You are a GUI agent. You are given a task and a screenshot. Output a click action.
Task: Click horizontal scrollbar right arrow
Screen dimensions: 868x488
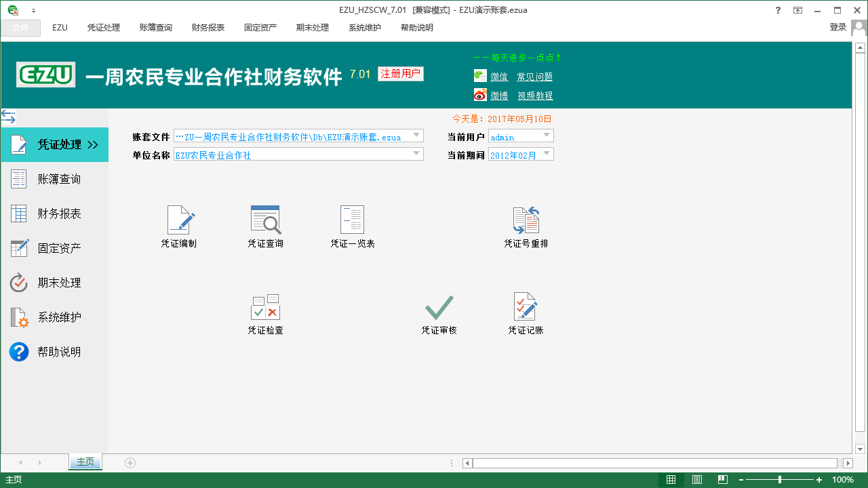point(848,464)
